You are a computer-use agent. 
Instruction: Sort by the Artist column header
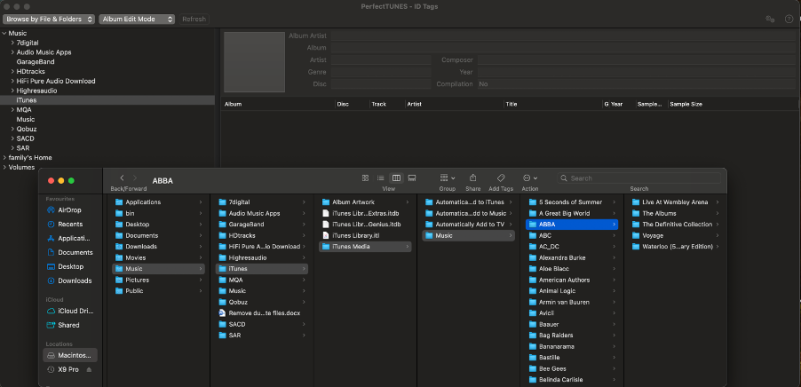click(414, 104)
